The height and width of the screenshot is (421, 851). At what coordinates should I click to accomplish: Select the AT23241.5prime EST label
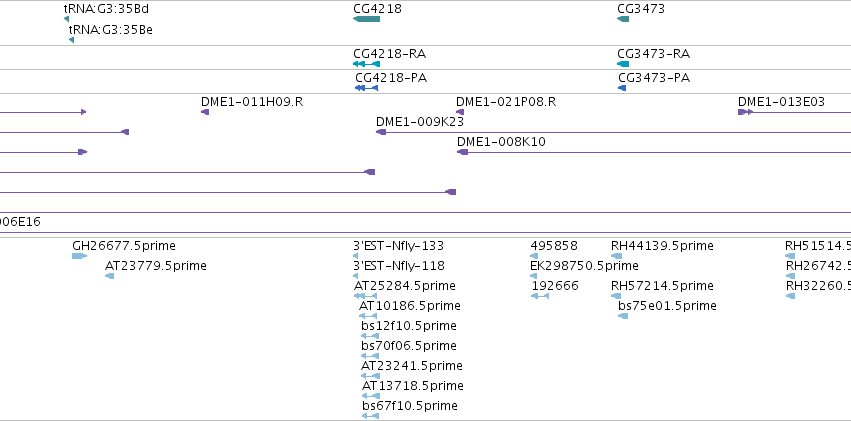412,366
